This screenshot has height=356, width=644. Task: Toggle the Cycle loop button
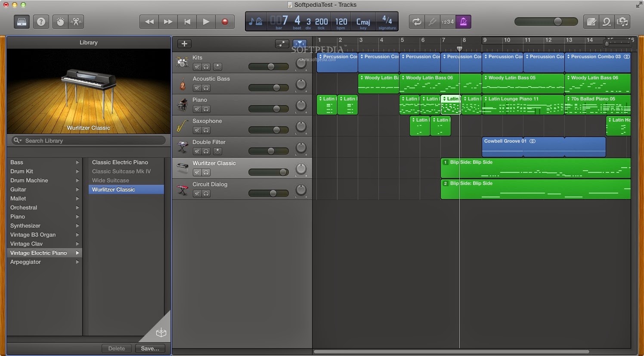417,22
